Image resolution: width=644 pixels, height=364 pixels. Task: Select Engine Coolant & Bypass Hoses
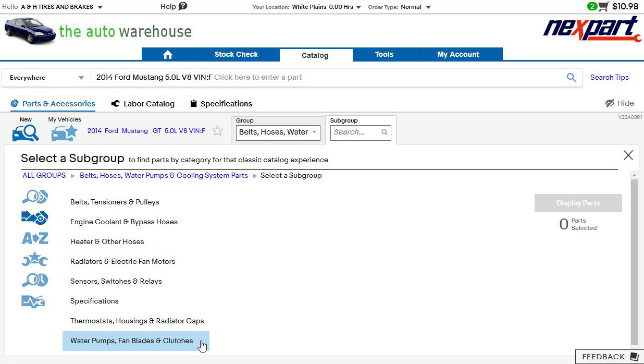(124, 222)
